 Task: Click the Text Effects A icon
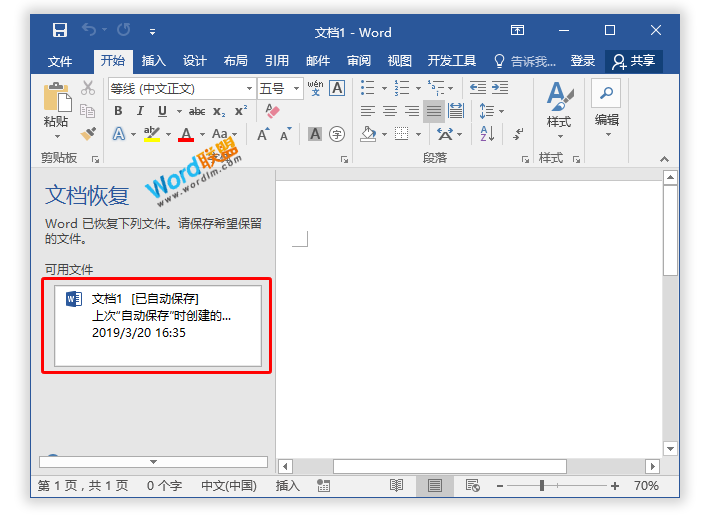click(x=119, y=134)
